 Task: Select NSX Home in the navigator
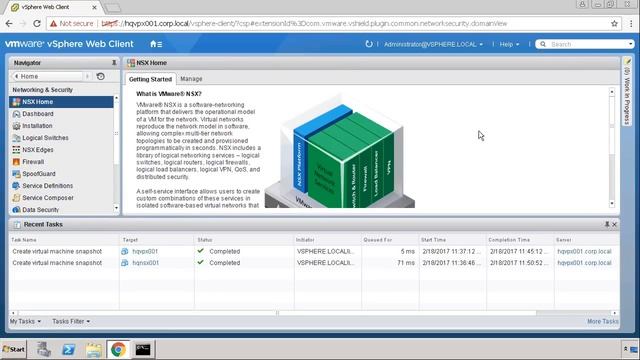(61, 102)
